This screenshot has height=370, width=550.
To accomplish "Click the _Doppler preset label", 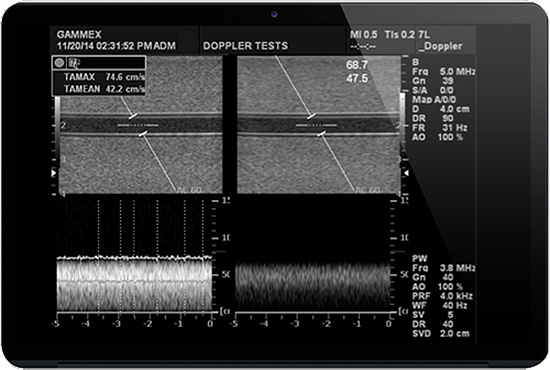I will tap(441, 46).
